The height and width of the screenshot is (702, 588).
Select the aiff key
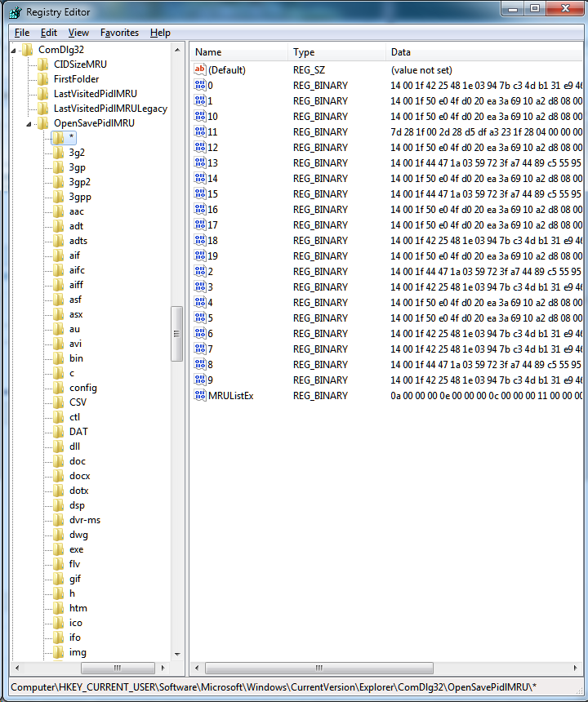[x=76, y=285]
